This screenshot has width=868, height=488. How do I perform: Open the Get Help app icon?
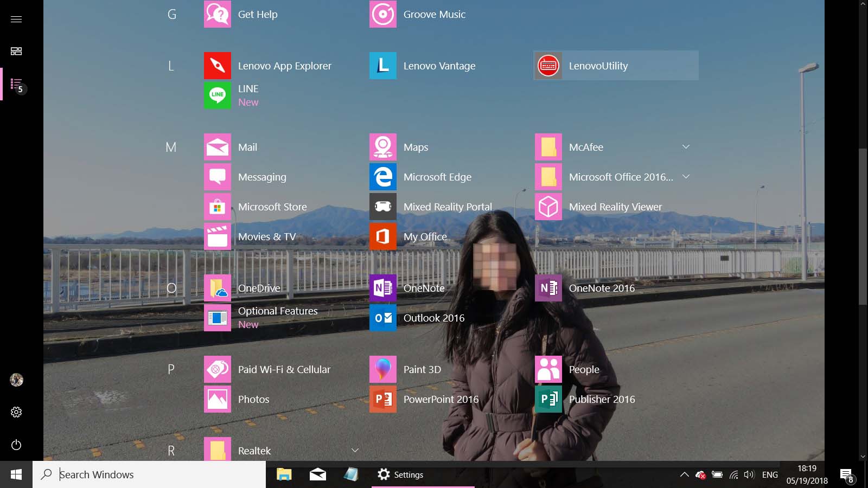tap(218, 14)
